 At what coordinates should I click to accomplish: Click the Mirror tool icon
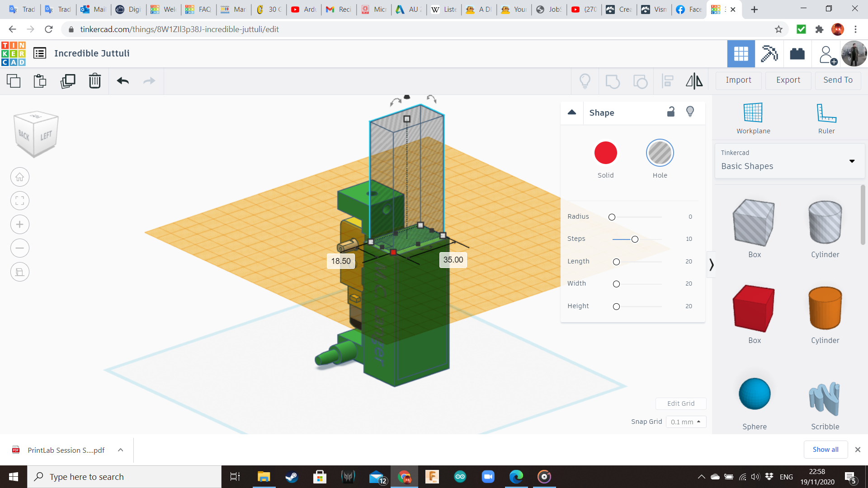coord(694,81)
